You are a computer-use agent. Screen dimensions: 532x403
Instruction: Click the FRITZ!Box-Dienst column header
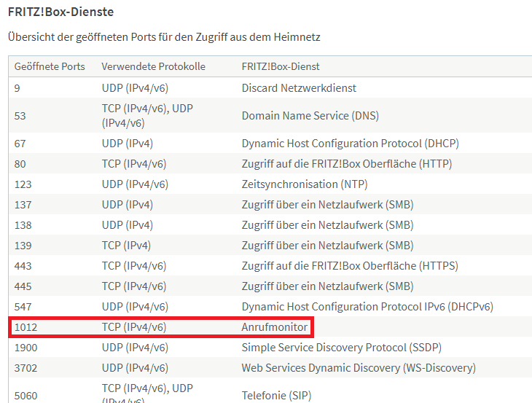point(281,66)
